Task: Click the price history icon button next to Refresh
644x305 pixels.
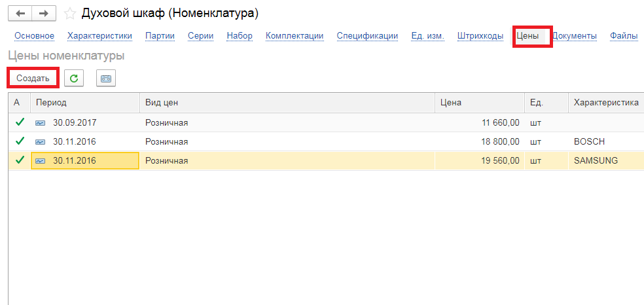Action: click(x=106, y=79)
